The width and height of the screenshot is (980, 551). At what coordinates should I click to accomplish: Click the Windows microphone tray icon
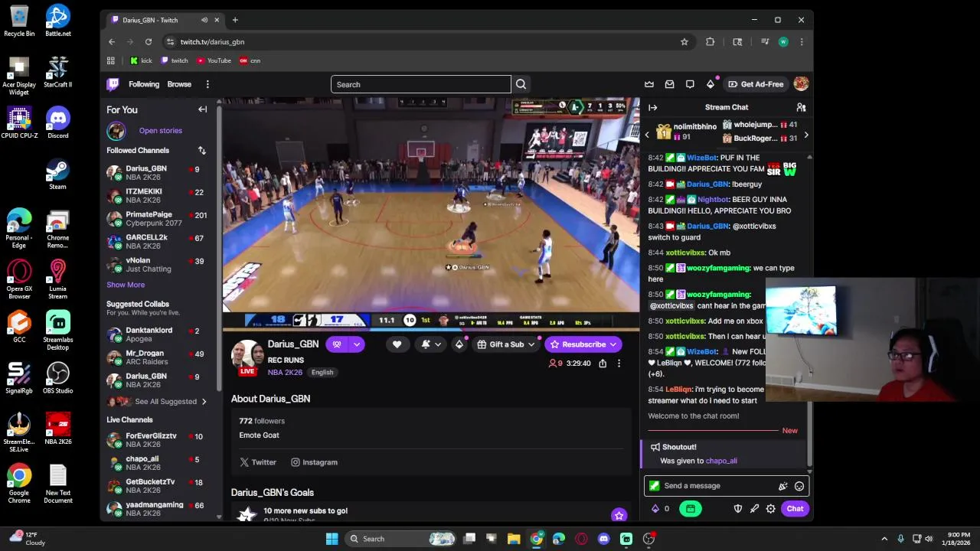(x=900, y=539)
